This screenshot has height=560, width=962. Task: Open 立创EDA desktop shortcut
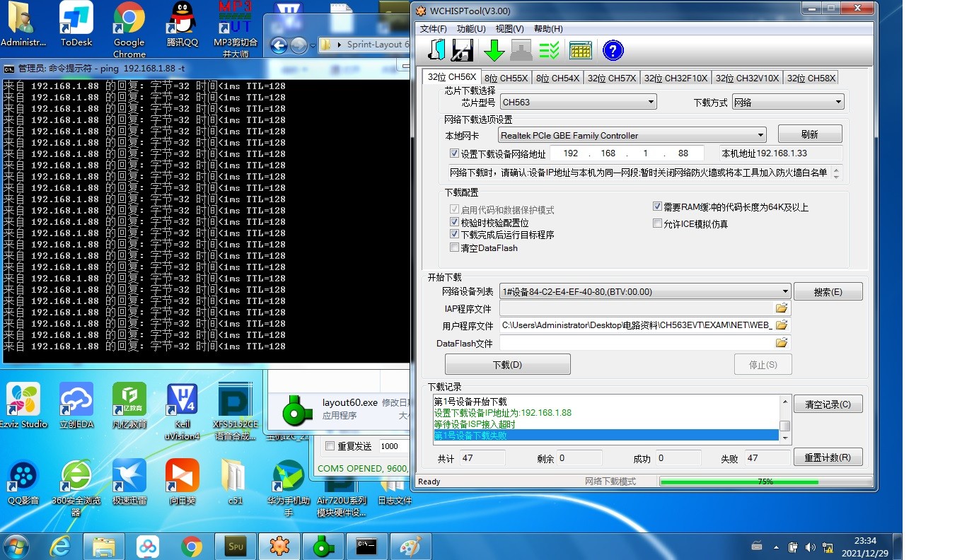[76, 406]
